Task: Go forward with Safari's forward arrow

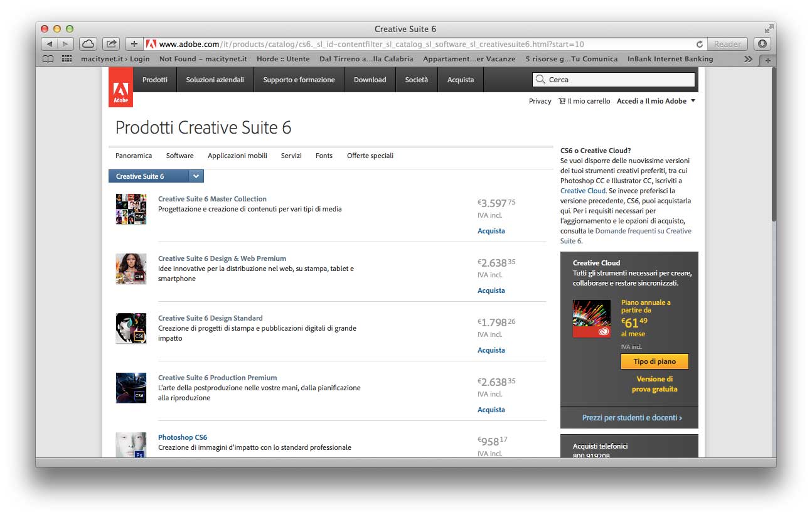Action: 66,44
